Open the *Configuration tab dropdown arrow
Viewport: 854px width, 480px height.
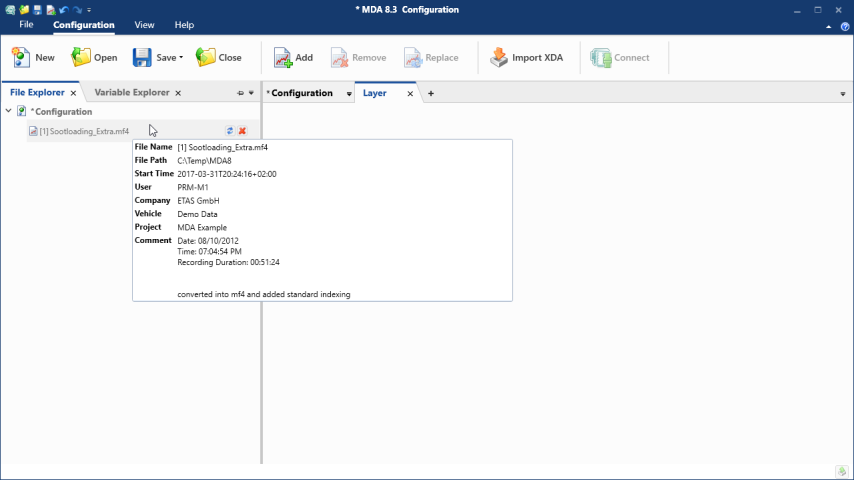point(349,94)
